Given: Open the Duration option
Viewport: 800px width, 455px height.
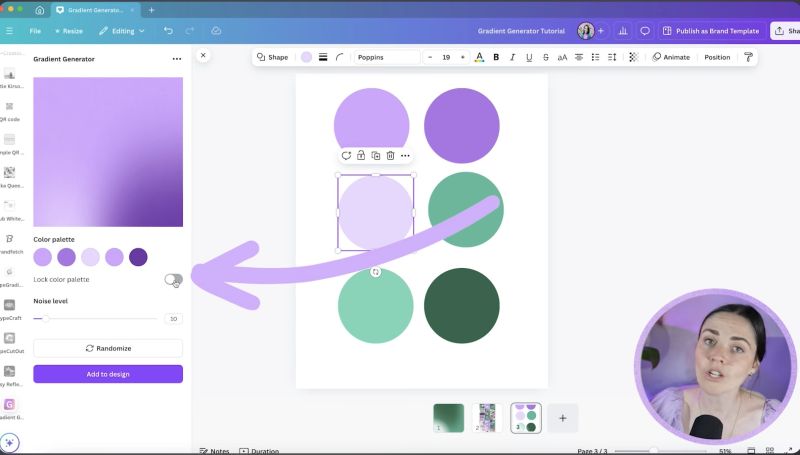Looking at the screenshot, I should pos(259,451).
